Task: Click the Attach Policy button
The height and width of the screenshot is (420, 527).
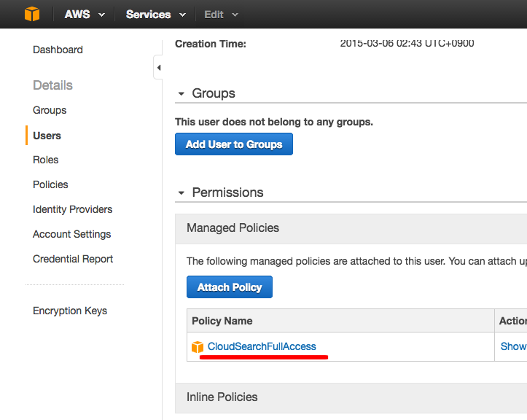Action: [230, 287]
